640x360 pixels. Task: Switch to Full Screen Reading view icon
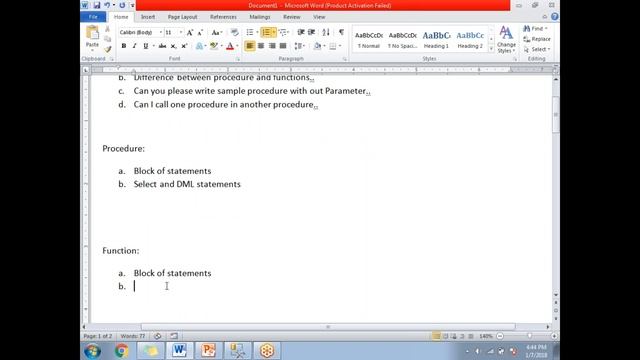(x=445, y=336)
